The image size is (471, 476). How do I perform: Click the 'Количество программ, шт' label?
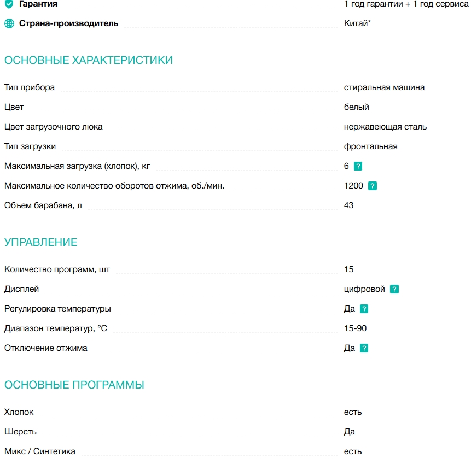coord(57,269)
